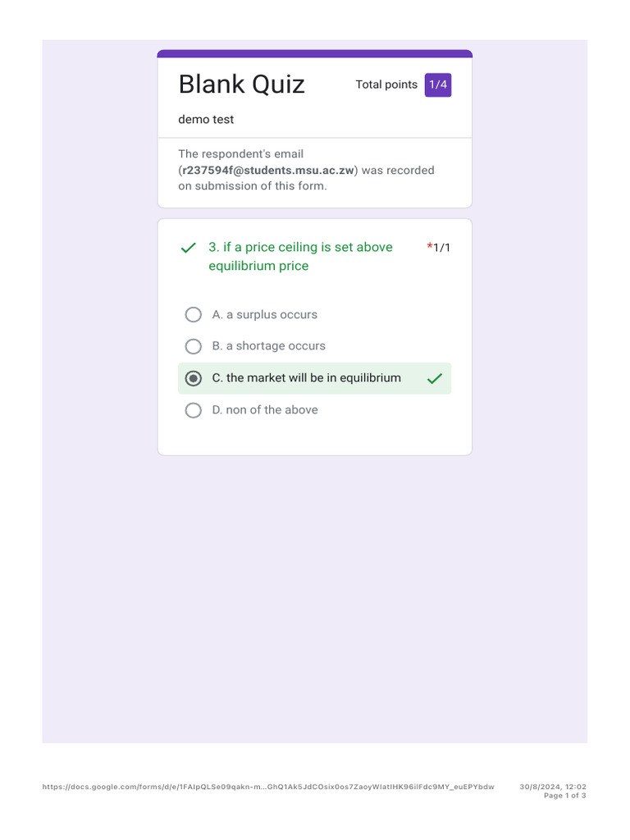
Task: Click the 'B. a shortage occurs' label
Action: (268, 346)
